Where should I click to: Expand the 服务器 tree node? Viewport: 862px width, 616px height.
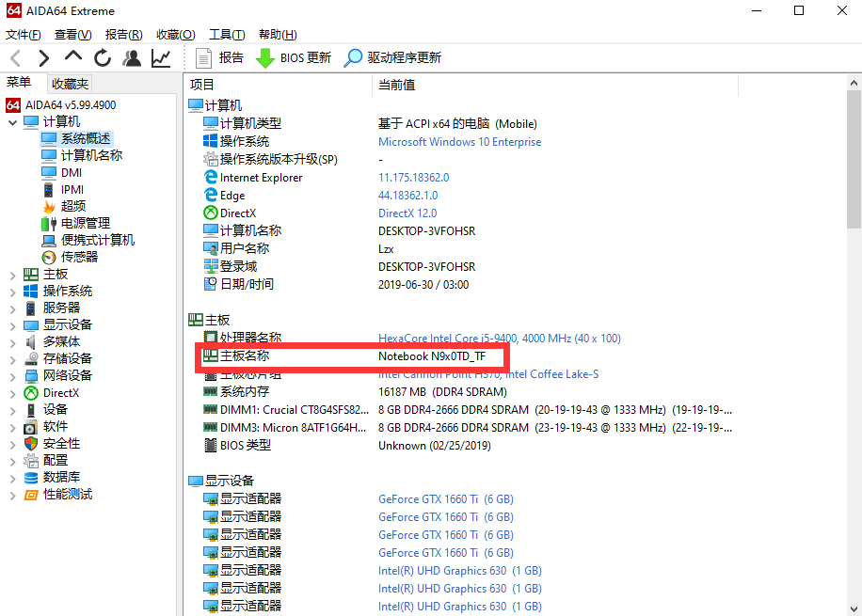(12, 308)
